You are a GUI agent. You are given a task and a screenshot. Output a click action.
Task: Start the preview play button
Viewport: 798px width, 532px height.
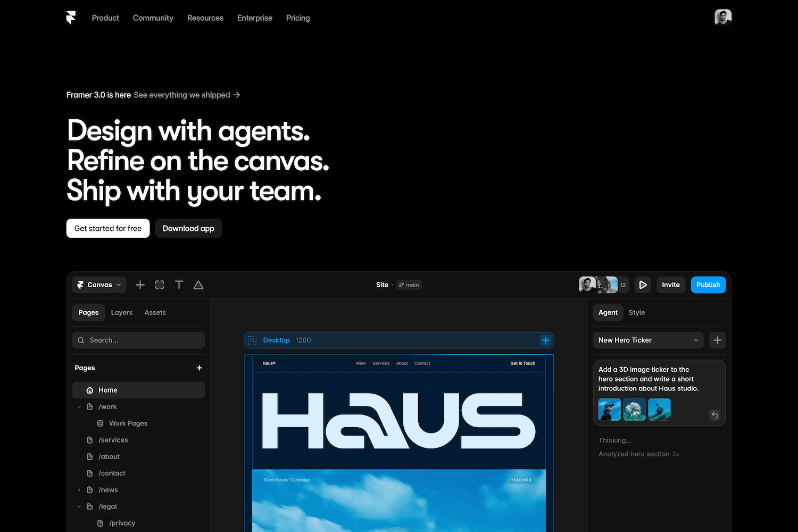pos(643,285)
